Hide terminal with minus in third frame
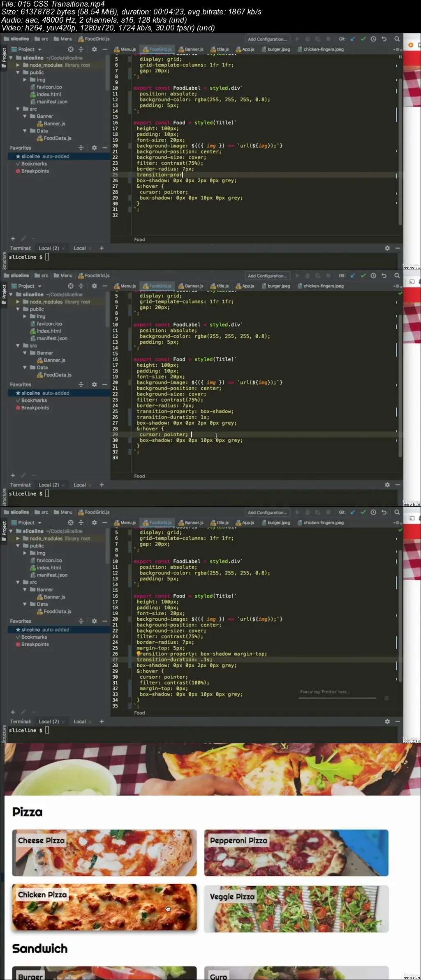 pyautogui.click(x=398, y=722)
